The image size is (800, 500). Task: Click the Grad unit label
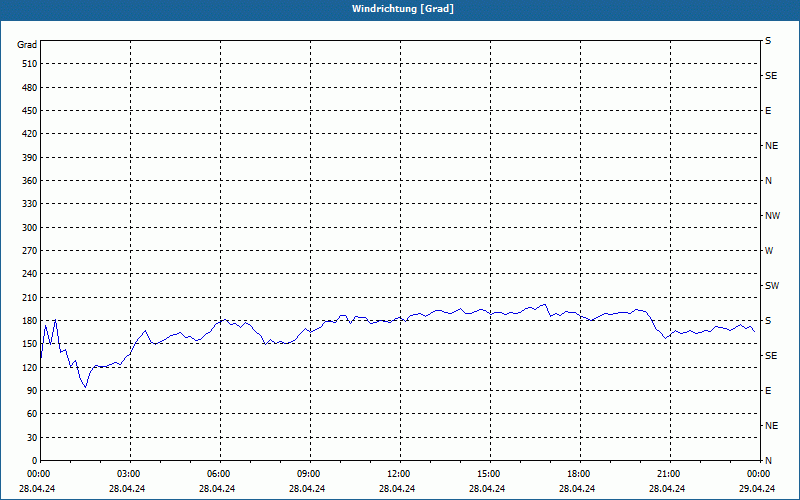coord(27,45)
